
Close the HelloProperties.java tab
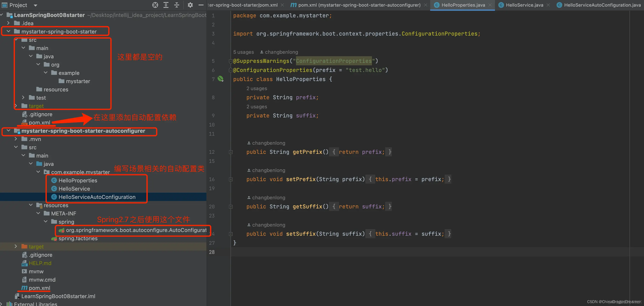coord(490,5)
